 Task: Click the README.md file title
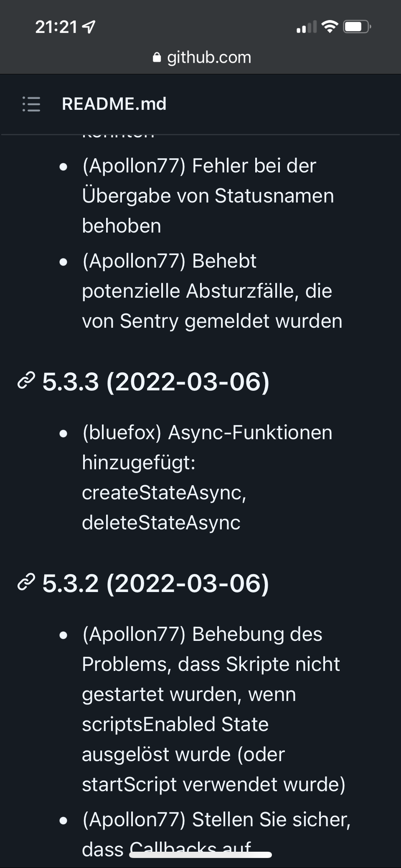[114, 104]
